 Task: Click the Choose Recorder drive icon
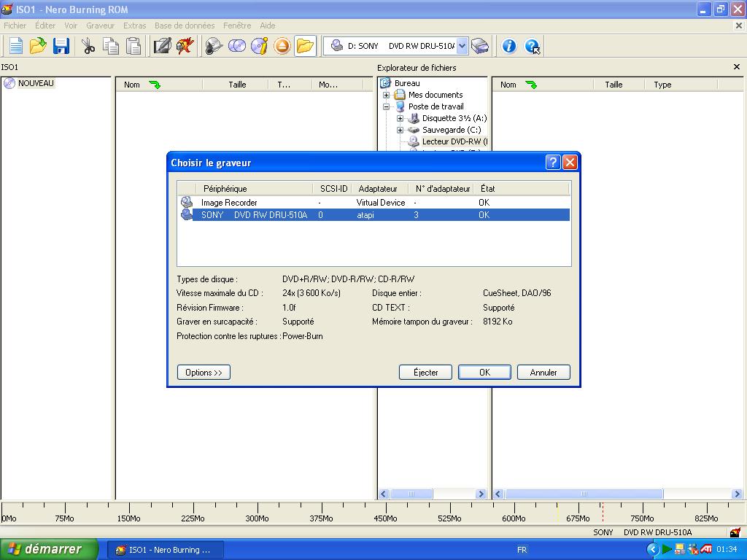tap(480, 46)
